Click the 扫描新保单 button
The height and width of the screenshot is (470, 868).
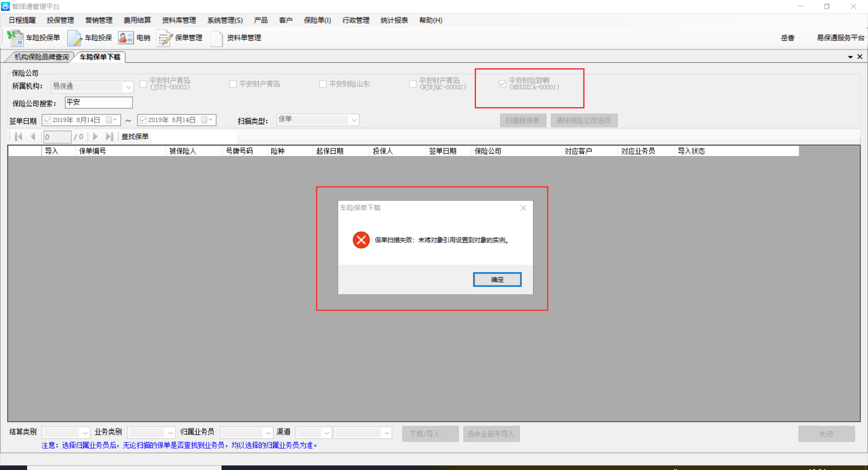point(523,121)
